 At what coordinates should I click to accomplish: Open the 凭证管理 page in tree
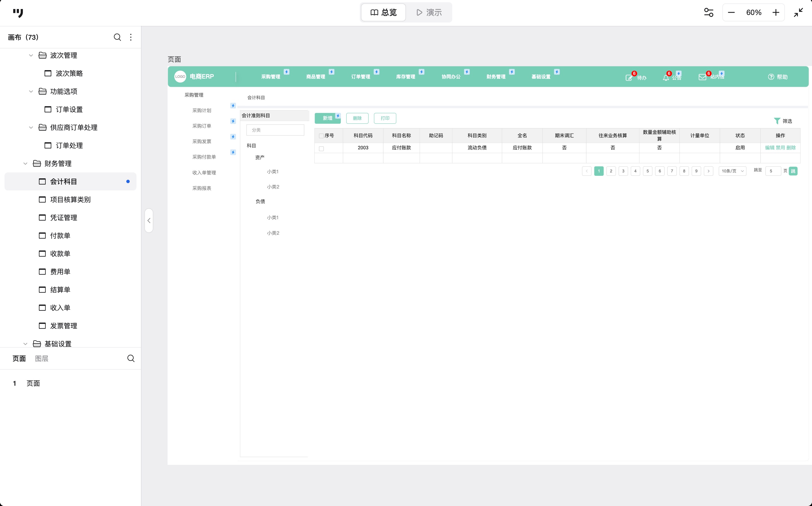coord(64,218)
